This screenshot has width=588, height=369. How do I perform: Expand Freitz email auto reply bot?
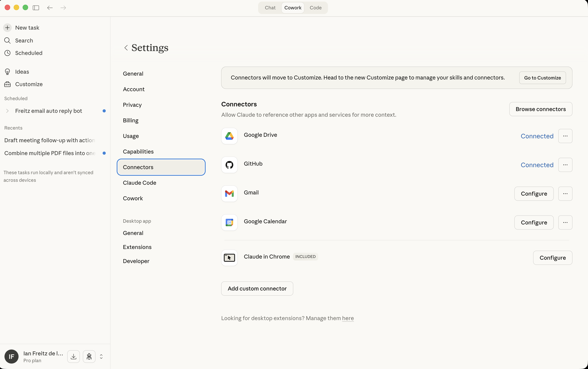tap(7, 111)
